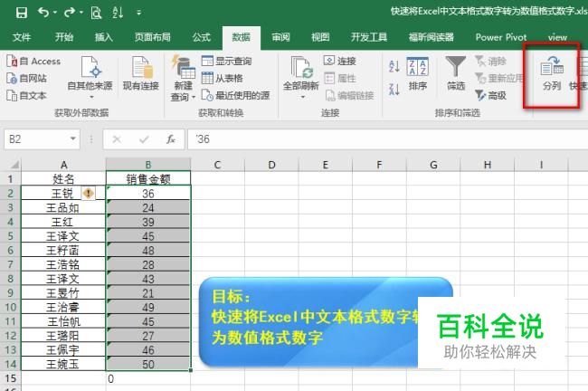Click the Redo arrow icon
Viewport: 588px width, 391px height.
point(70,13)
